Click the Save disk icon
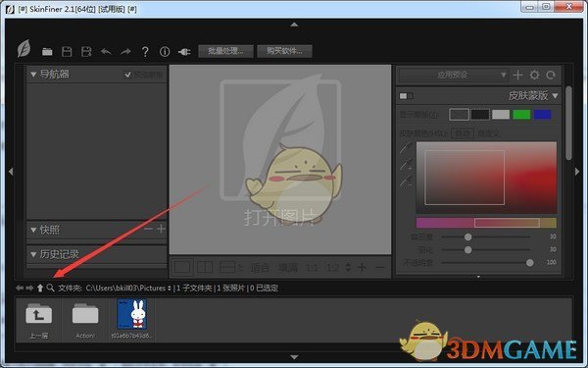Viewport: 588px width, 368px height. (67, 52)
